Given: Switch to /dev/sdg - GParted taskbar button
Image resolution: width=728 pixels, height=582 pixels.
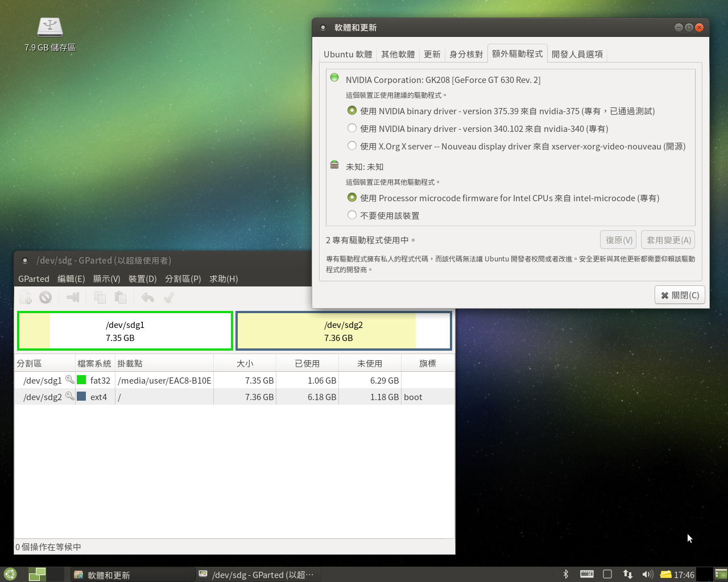Looking at the screenshot, I should click(259, 575).
